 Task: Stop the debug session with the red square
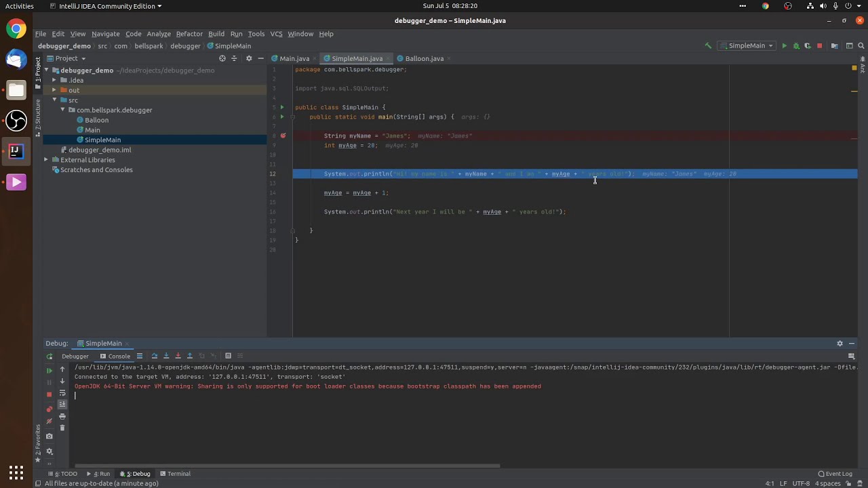(49, 394)
